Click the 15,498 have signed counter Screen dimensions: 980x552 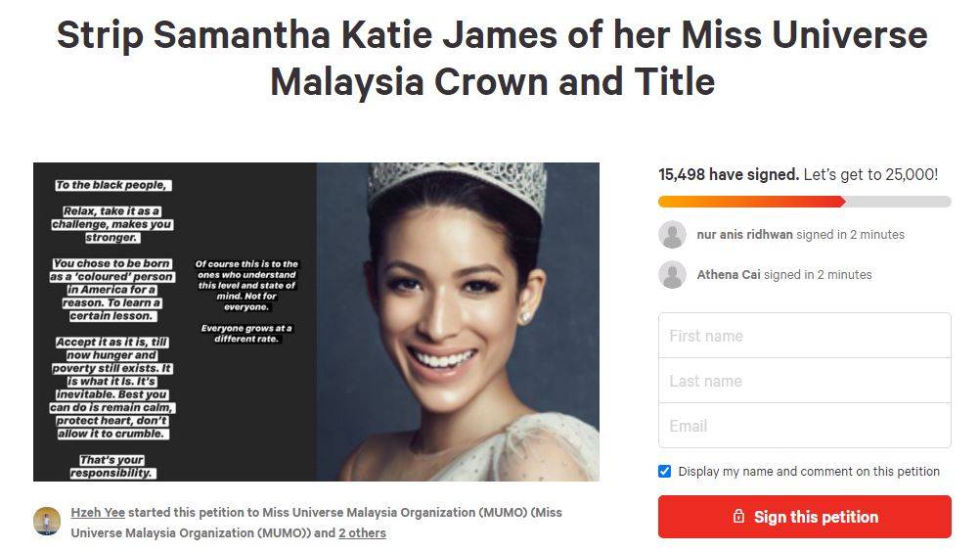(x=728, y=174)
